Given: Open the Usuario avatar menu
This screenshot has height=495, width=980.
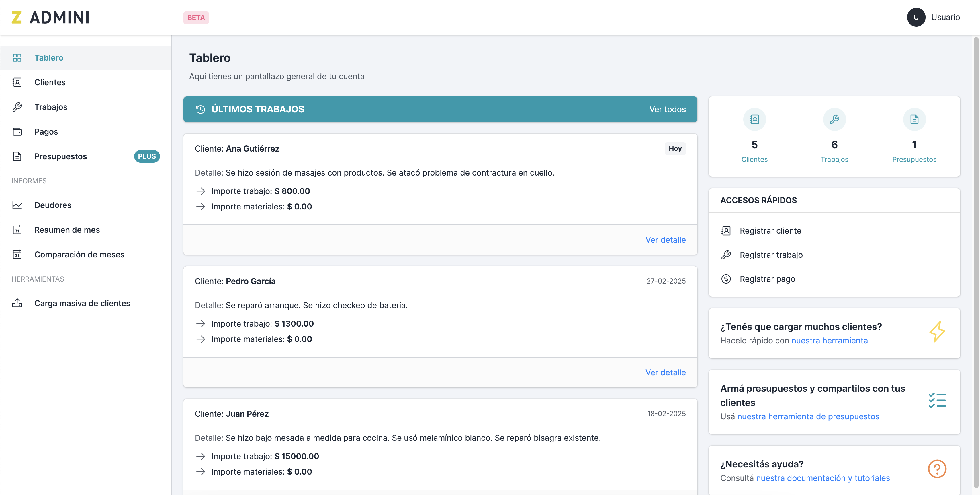Looking at the screenshot, I should click(916, 18).
